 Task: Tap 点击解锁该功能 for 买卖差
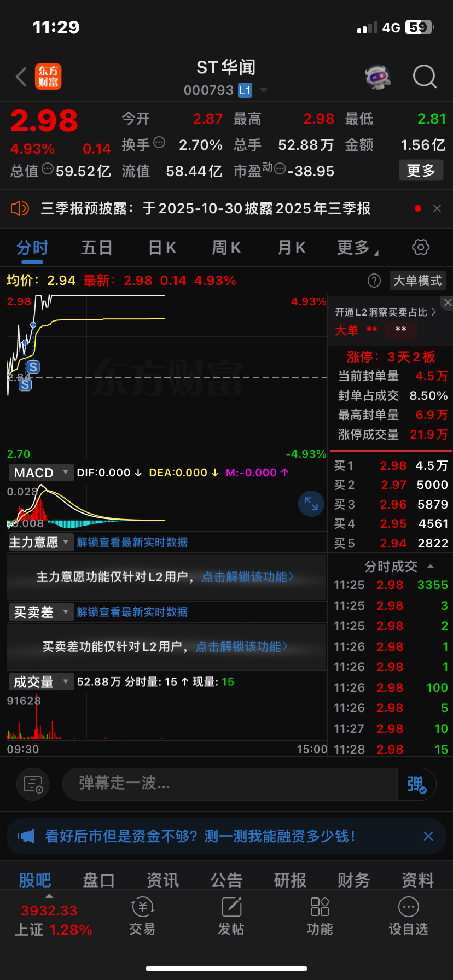(x=242, y=646)
